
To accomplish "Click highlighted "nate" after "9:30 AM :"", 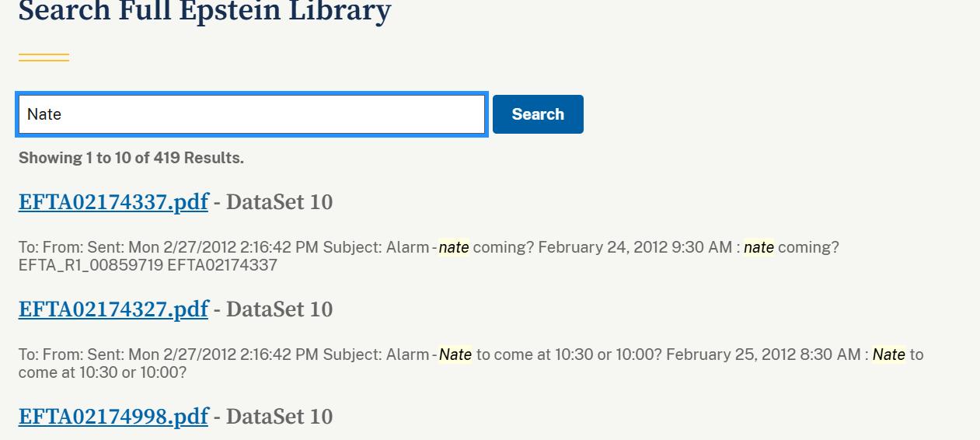I will 759,247.
